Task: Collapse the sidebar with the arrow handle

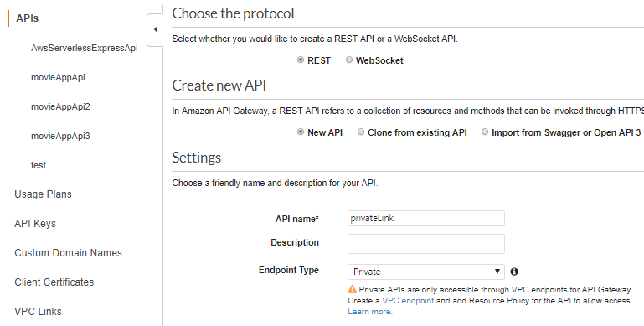Action: [155, 29]
